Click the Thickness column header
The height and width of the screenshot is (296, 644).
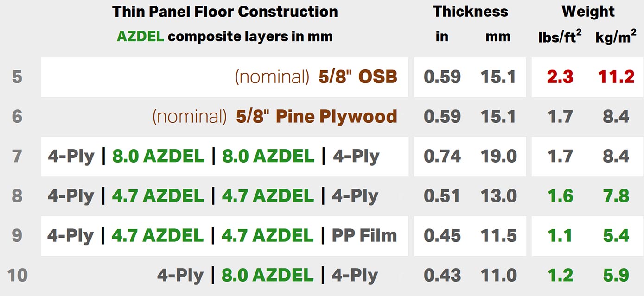pos(470,12)
